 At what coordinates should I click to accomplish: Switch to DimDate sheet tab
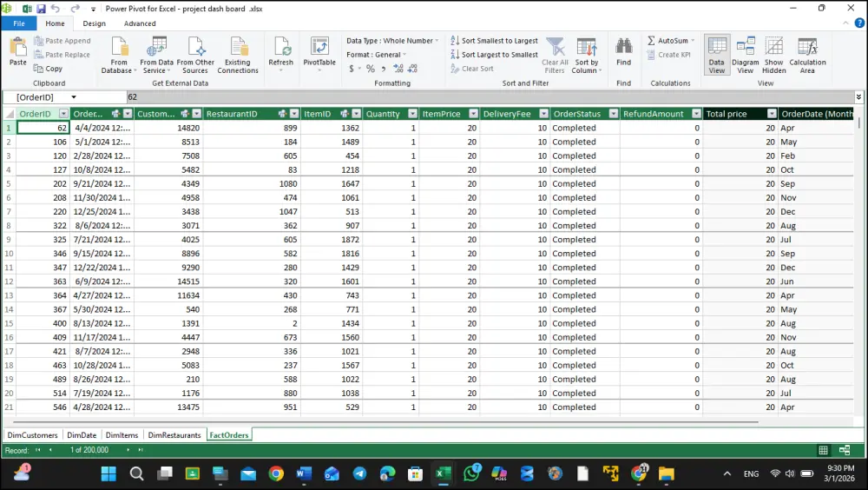(82, 435)
